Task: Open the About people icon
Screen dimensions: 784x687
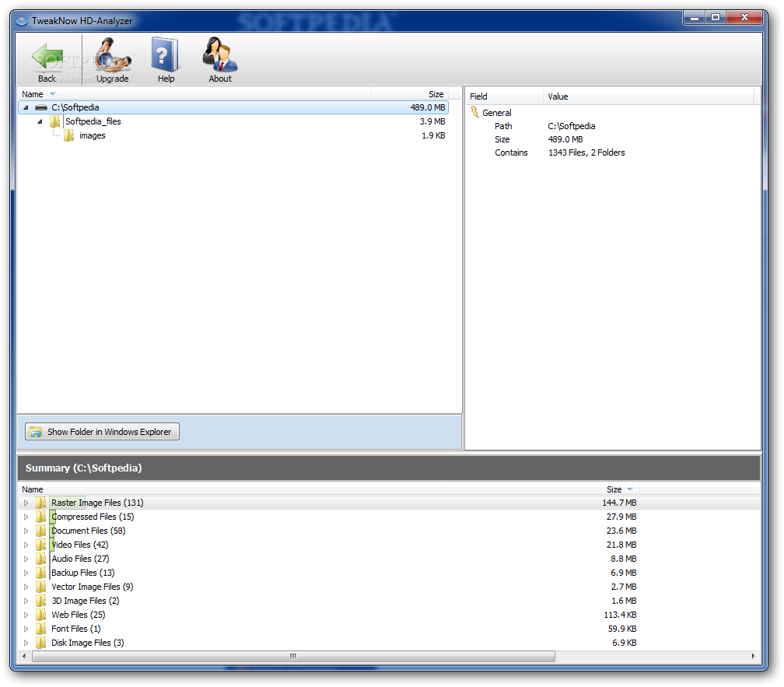Action: 220,54
